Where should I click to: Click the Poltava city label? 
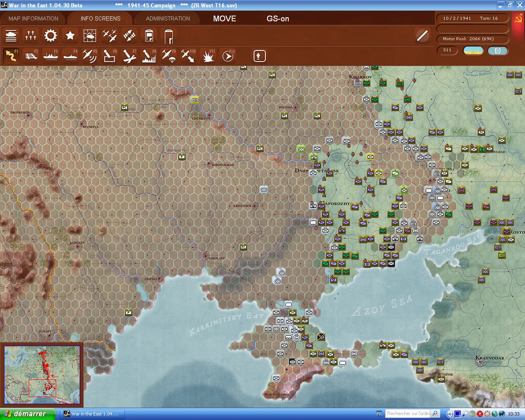tap(286, 107)
